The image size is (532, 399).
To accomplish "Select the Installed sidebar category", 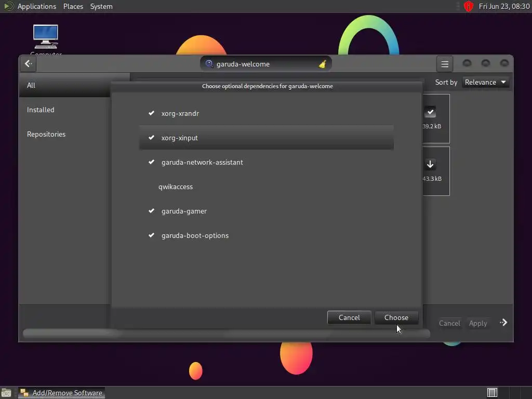I will tap(64, 110).
